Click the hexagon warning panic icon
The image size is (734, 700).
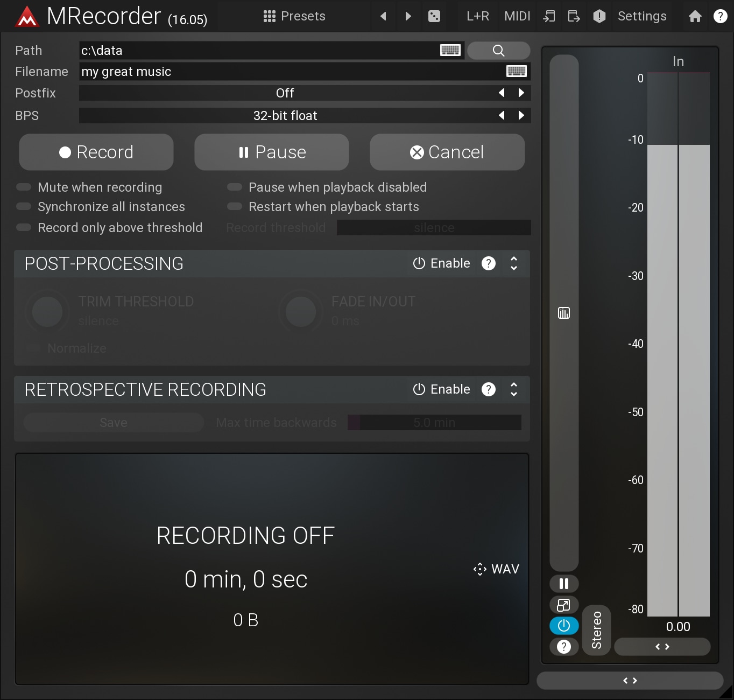click(599, 16)
